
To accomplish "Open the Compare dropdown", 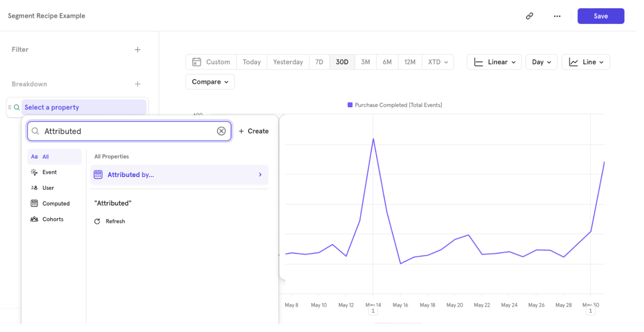I will coord(210,82).
